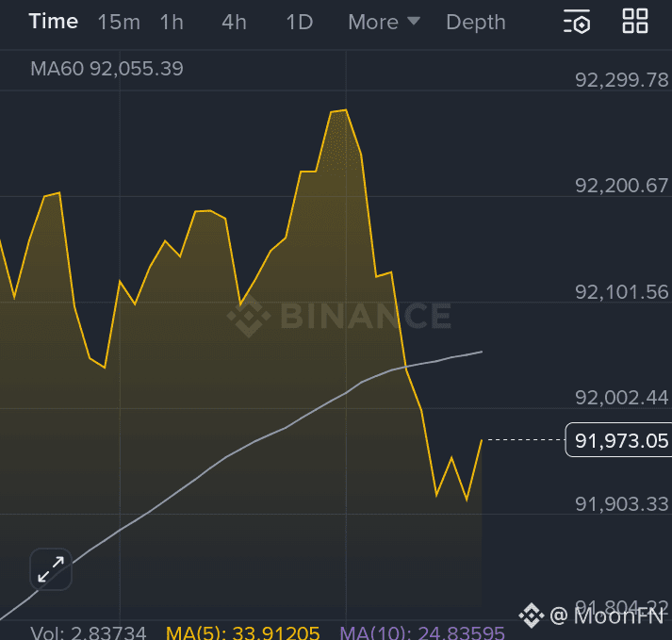Click the Binance watermark logo
The height and width of the screenshot is (640, 672).
(339, 317)
